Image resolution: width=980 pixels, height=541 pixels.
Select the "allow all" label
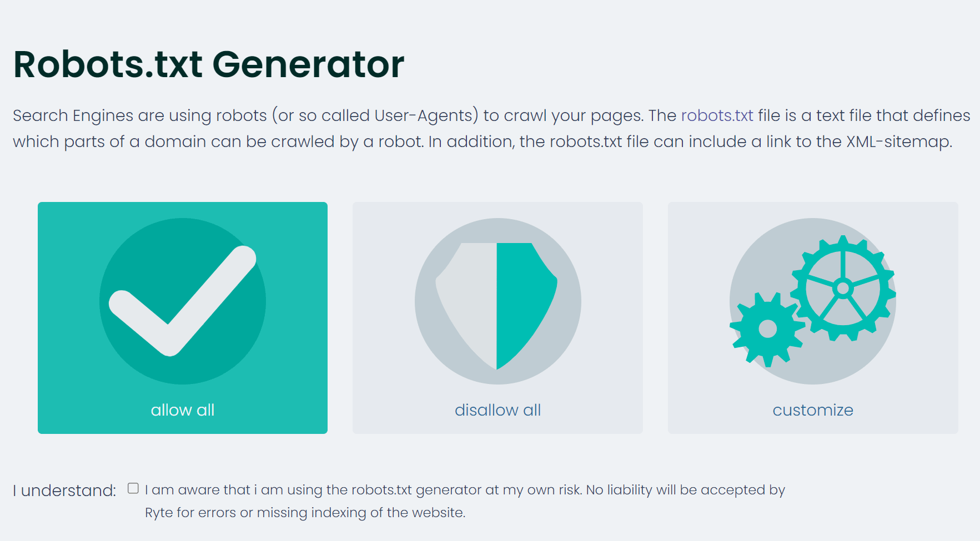point(183,410)
